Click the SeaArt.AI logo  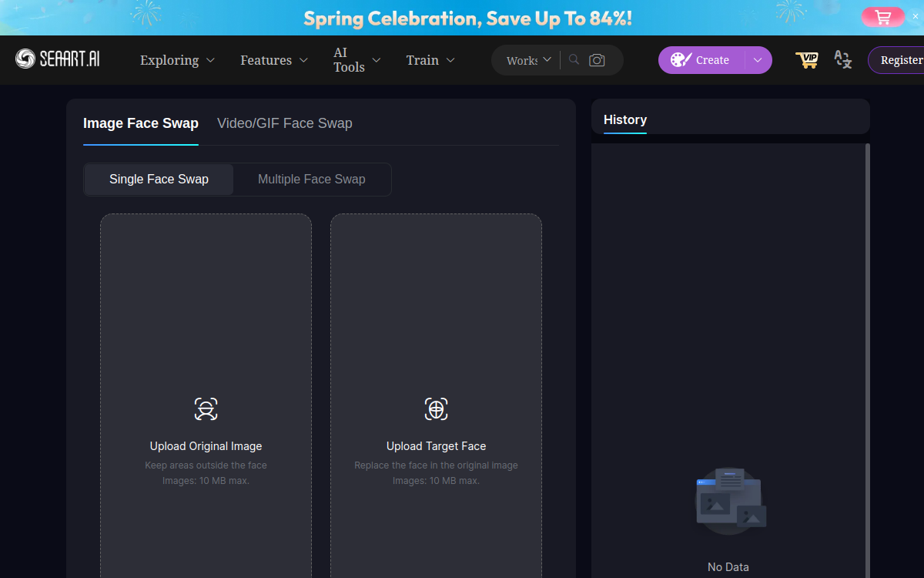(58, 59)
